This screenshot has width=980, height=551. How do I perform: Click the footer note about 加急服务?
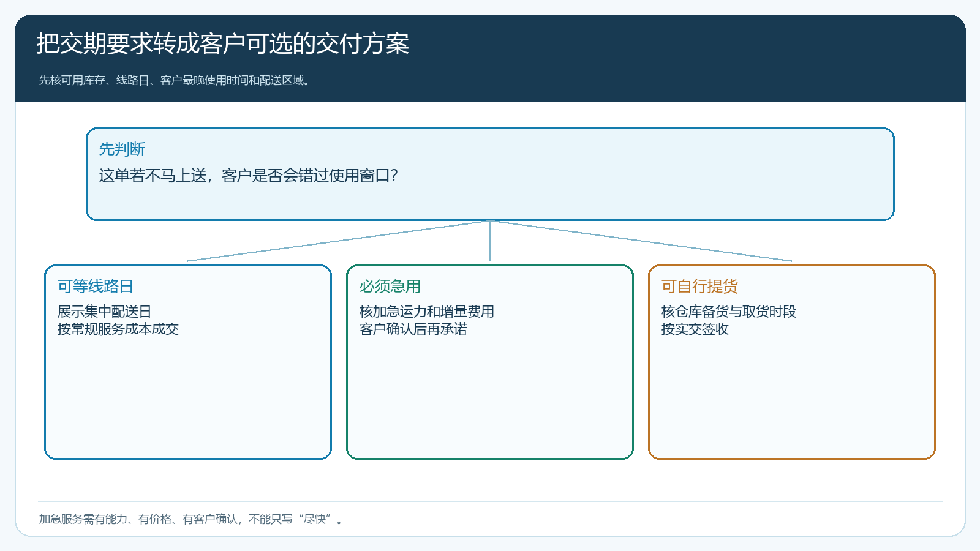click(191, 519)
